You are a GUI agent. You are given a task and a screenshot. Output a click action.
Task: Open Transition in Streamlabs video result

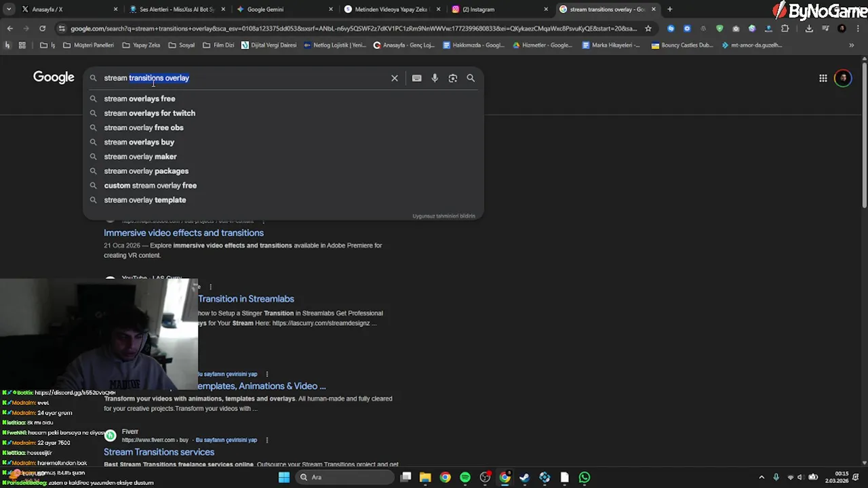[246, 299]
